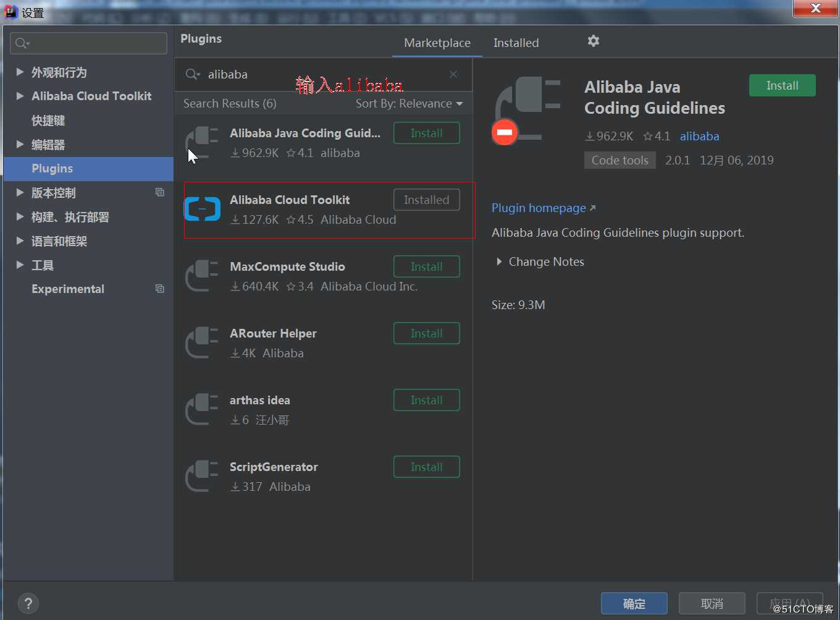840x620 pixels.
Task: Click IntelliJ logo in title bar
Action: click(10, 12)
